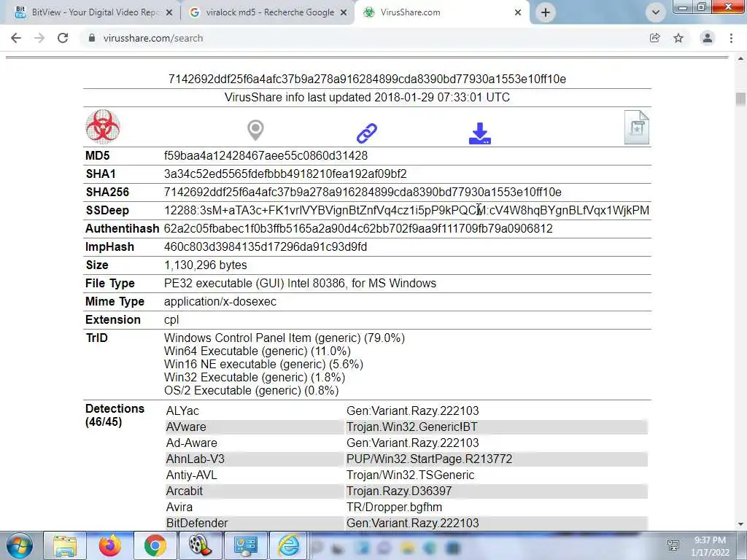Click the BitDefender detection row name

(x=197, y=524)
